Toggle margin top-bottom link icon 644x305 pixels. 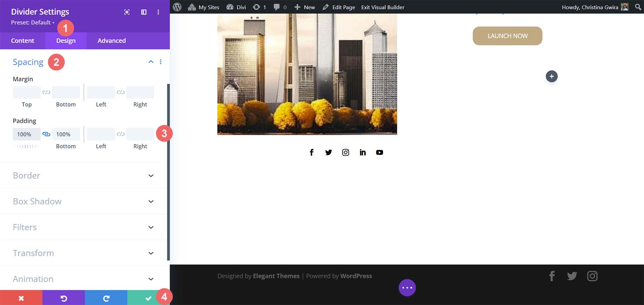[46, 92]
